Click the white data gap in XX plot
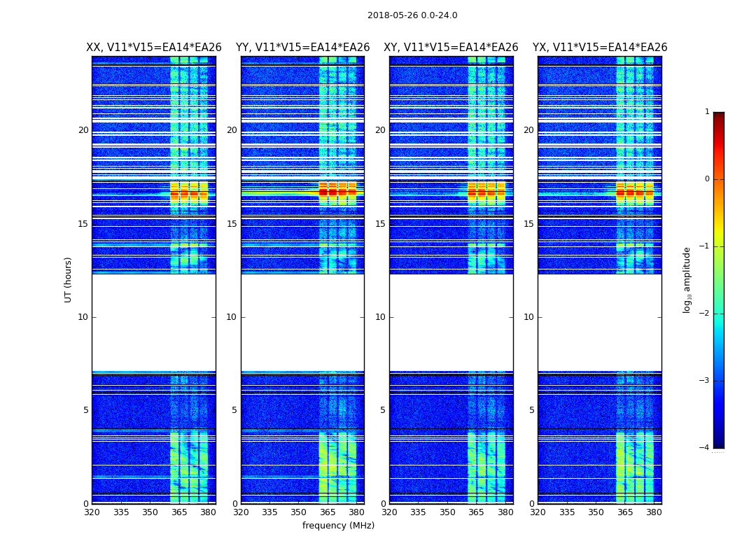Viewport: 735px width, 560px height. pyautogui.click(x=153, y=322)
